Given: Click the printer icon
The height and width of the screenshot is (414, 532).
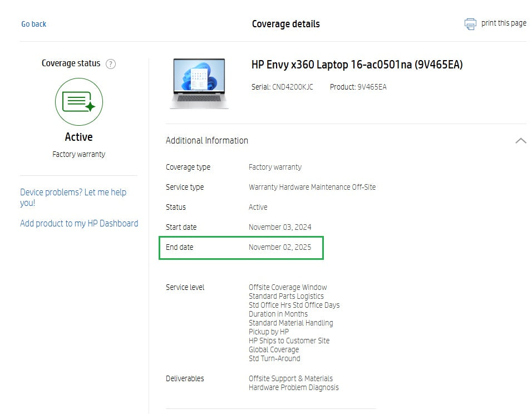Looking at the screenshot, I should (x=470, y=24).
